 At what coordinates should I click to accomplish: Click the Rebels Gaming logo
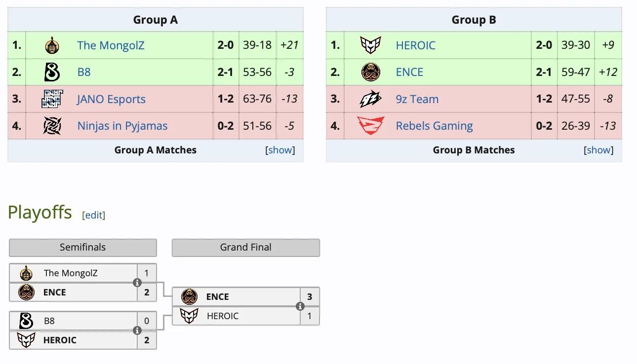(370, 126)
